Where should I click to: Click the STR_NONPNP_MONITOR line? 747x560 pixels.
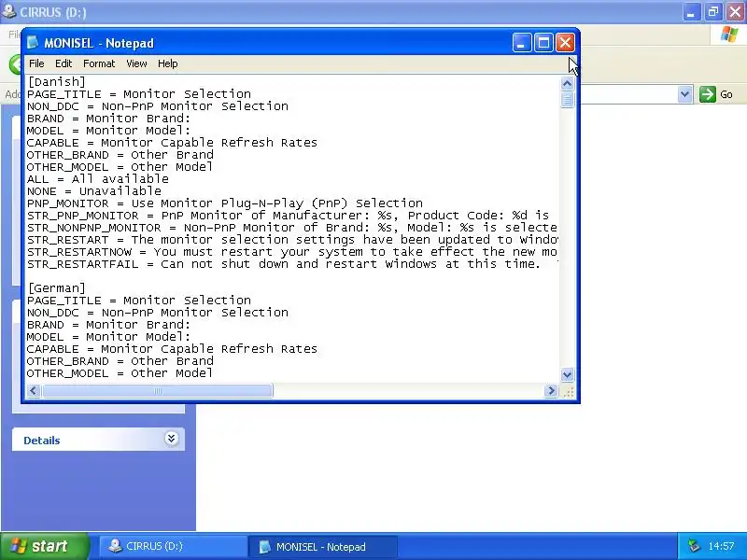pyautogui.click(x=292, y=228)
